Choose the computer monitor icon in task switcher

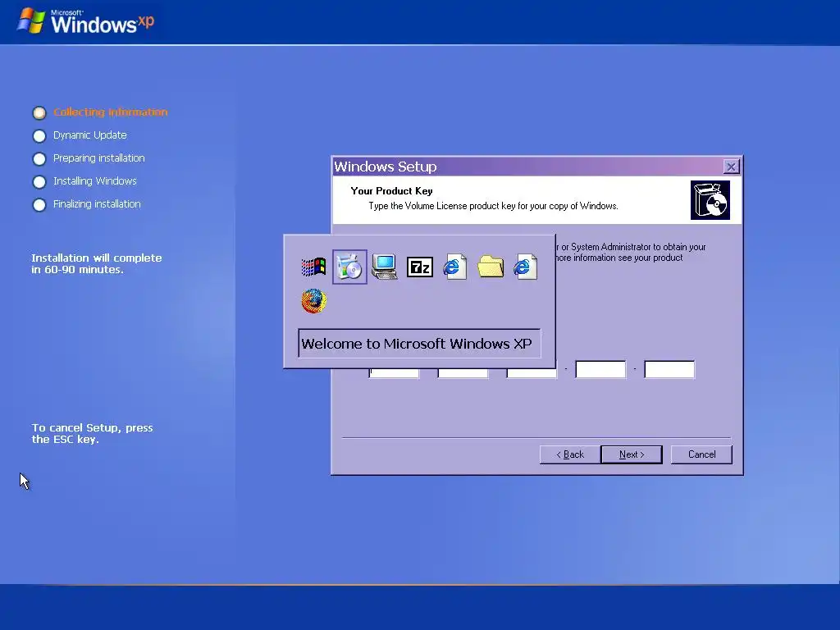click(x=385, y=267)
